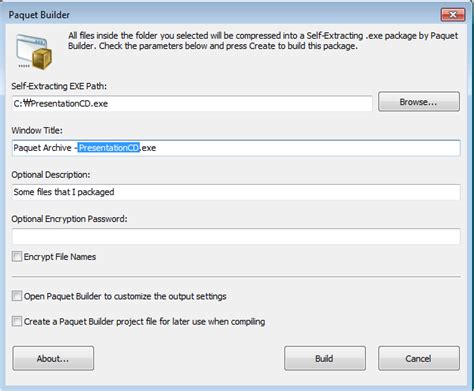Click the Paquet Builder package box icon
The image size is (474, 391).
[x=34, y=52]
